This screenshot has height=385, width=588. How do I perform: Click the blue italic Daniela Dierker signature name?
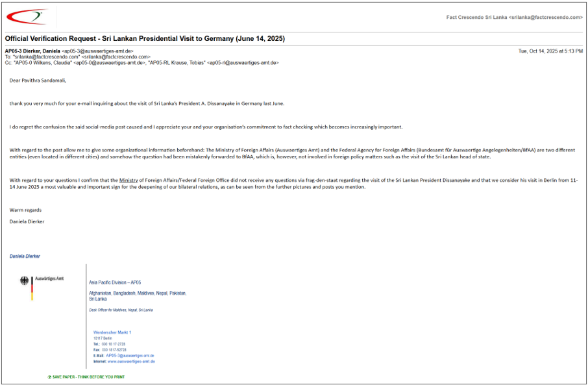click(x=25, y=256)
